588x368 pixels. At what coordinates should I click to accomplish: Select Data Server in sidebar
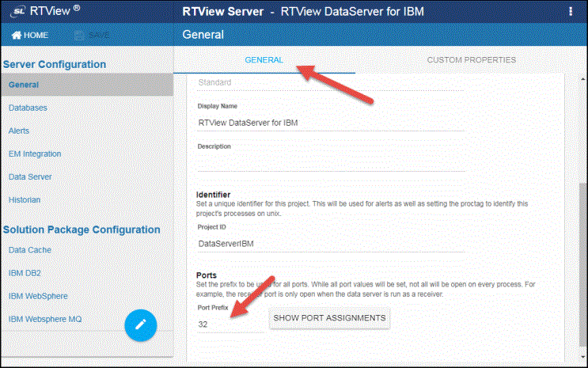point(30,177)
